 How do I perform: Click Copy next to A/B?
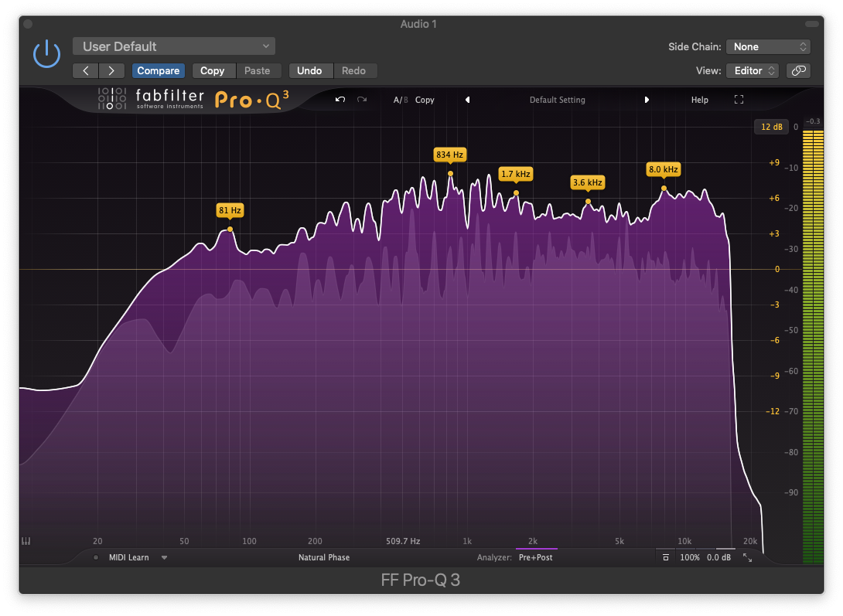pos(425,100)
